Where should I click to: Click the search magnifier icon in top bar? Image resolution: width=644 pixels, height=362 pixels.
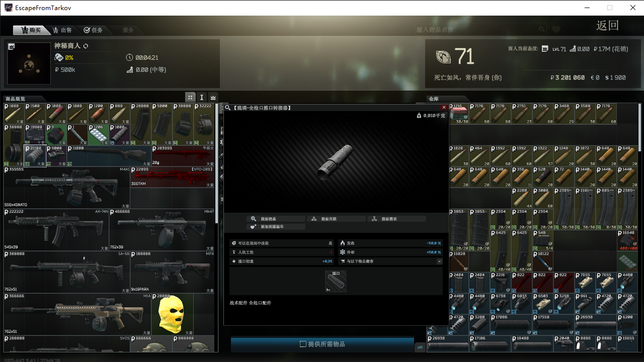(541, 30)
